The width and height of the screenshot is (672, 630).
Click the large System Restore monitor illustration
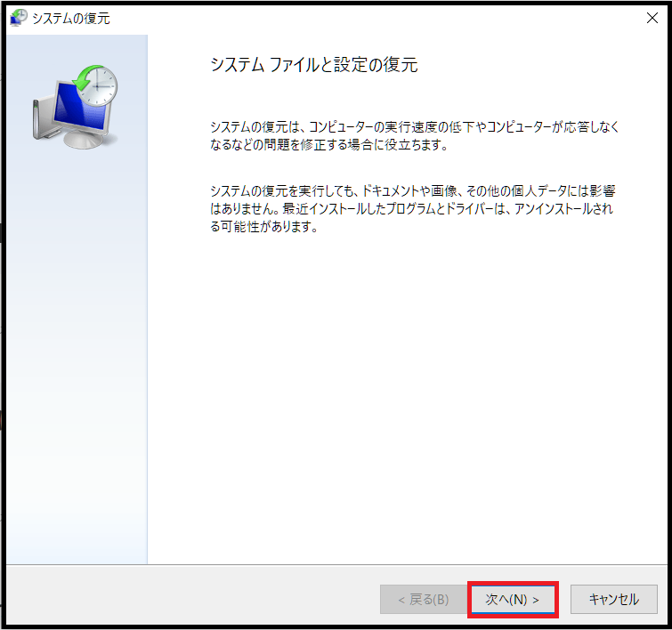pos(76,109)
